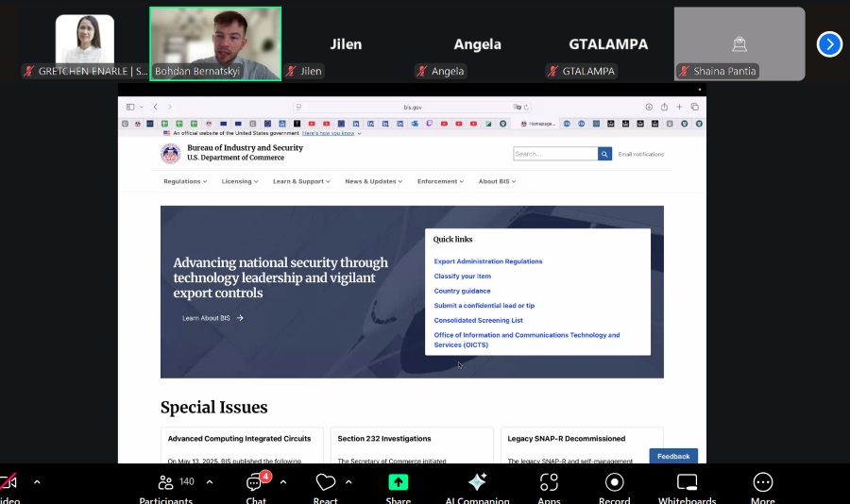Expand the Enforcement menu
Screen dimensions: 850x504
click(440, 181)
